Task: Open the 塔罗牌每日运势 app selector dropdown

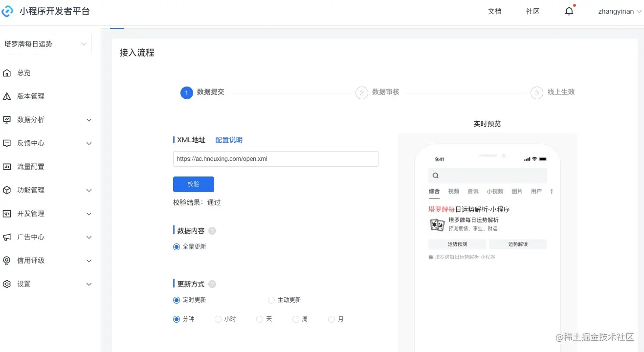Action: pos(45,44)
